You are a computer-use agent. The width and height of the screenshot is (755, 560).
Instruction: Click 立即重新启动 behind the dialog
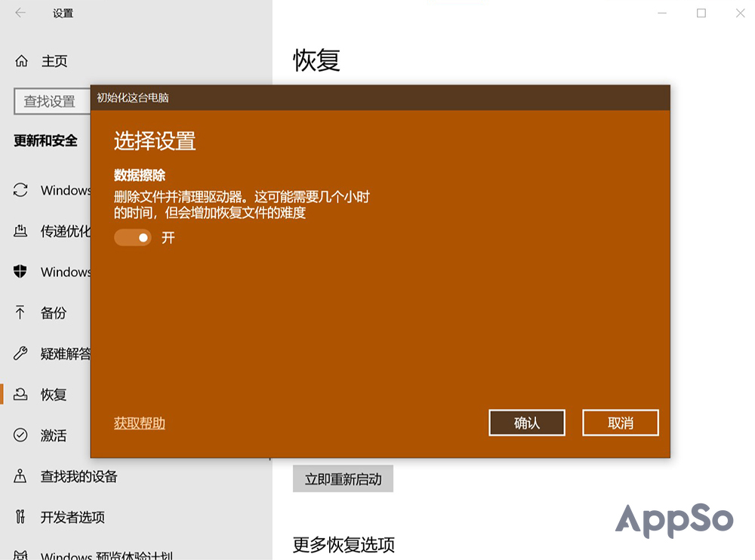(x=343, y=478)
